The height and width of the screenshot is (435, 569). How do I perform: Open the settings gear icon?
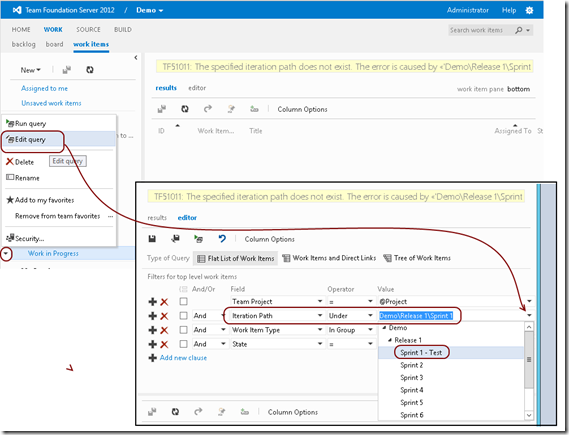click(x=529, y=10)
